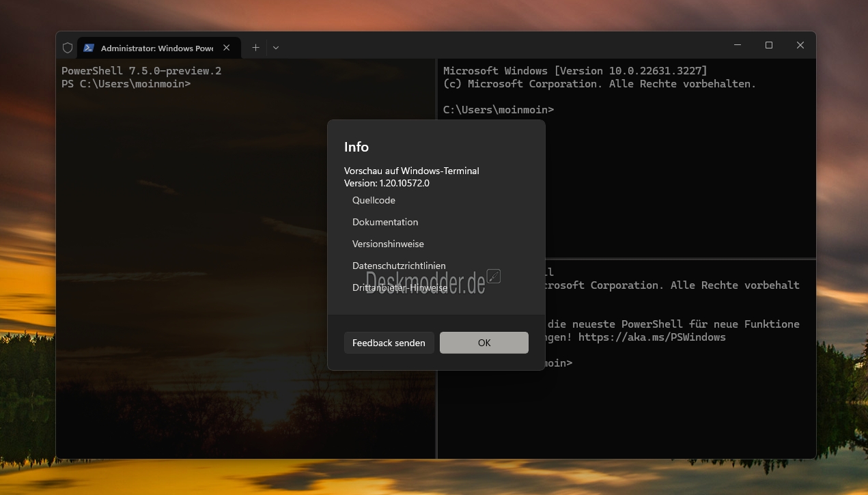
Task: Click the "die neueste PowerShell" line in lower pane
Action: pos(673,324)
